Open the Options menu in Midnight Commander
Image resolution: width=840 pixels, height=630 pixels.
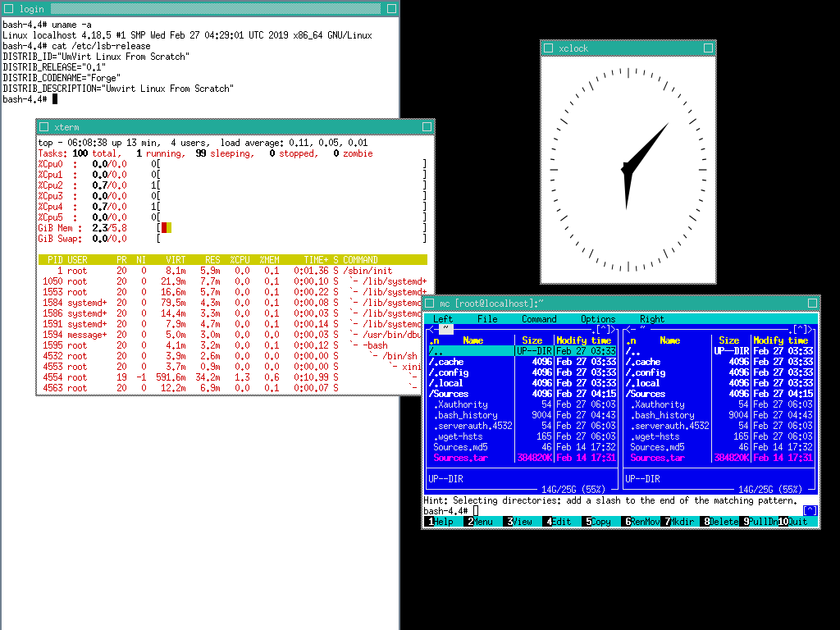(x=598, y=319)
